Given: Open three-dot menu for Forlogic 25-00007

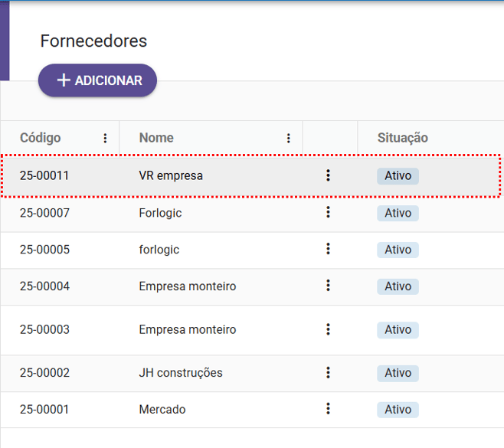Looking at the screenshot, I should [328, 212].
